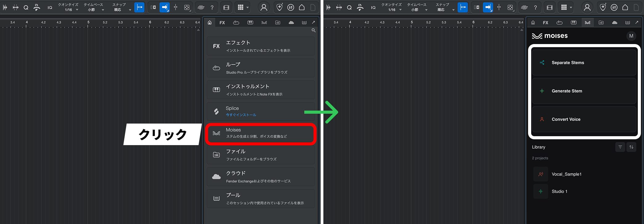Toggle IQ button in left toolbar
Screen dimensions: 644x224
50,7
